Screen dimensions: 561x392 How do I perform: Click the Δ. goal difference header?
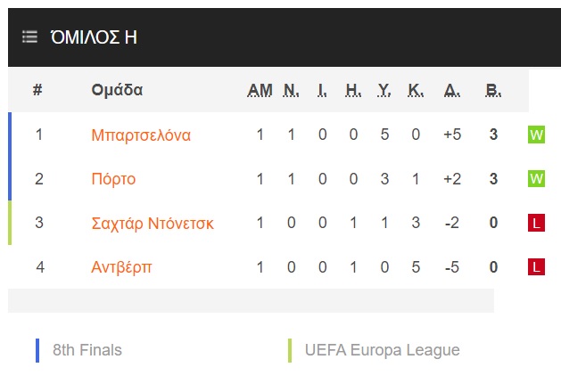(x=452, y=90)
